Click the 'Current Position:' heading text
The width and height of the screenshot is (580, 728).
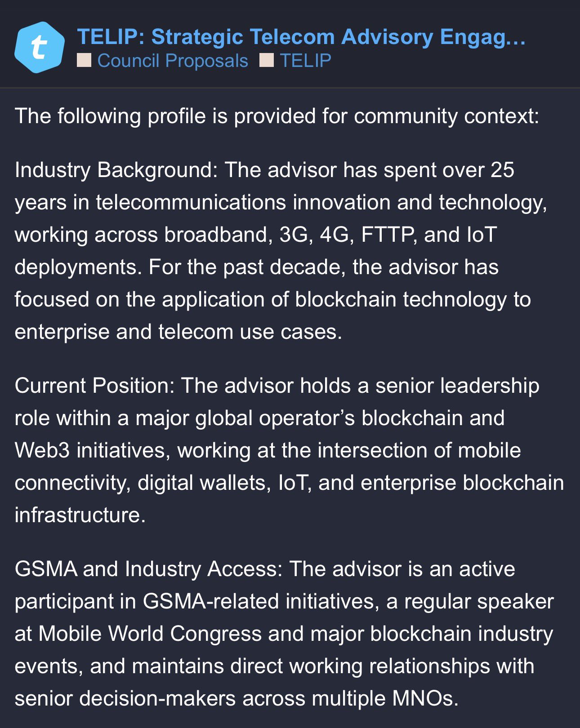[94, 386]
